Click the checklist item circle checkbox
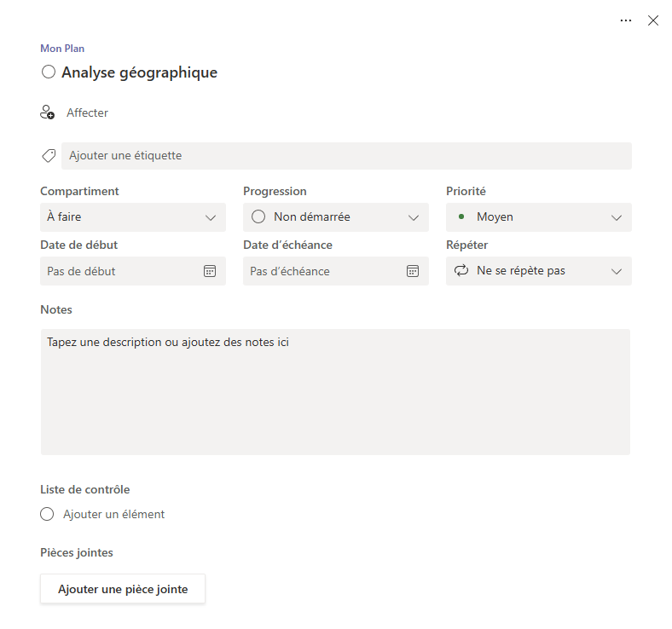 47,514
